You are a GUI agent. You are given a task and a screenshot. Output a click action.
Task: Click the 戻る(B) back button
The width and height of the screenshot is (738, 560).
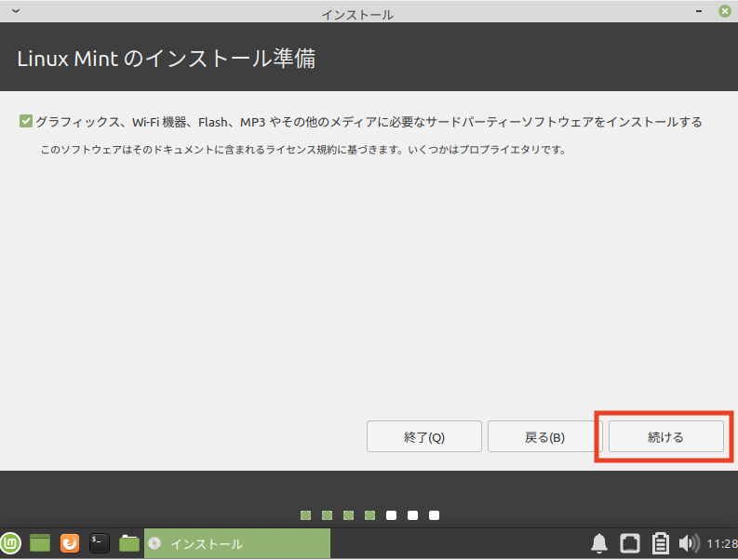pos(544,436)
